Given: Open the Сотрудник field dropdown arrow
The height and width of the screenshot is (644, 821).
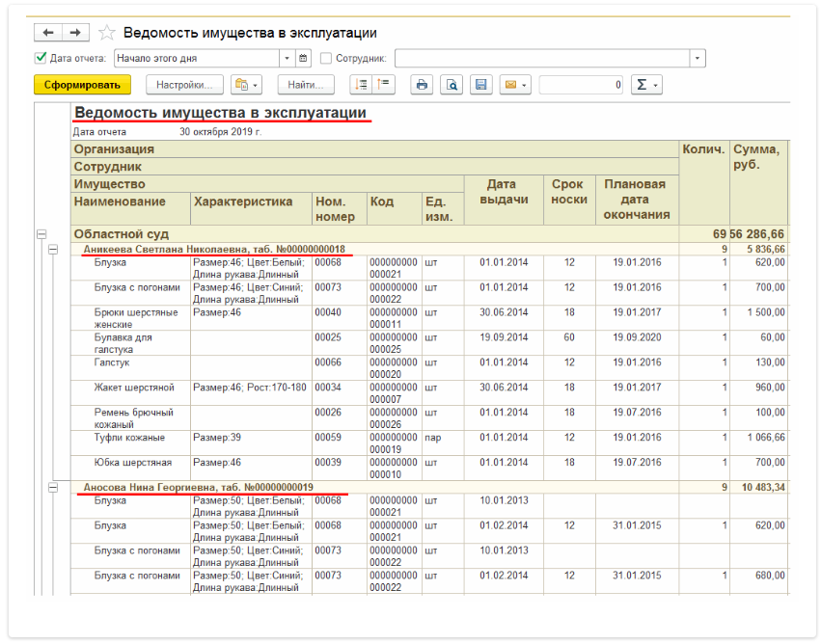Looking at the screenshot, I should 698,58.
